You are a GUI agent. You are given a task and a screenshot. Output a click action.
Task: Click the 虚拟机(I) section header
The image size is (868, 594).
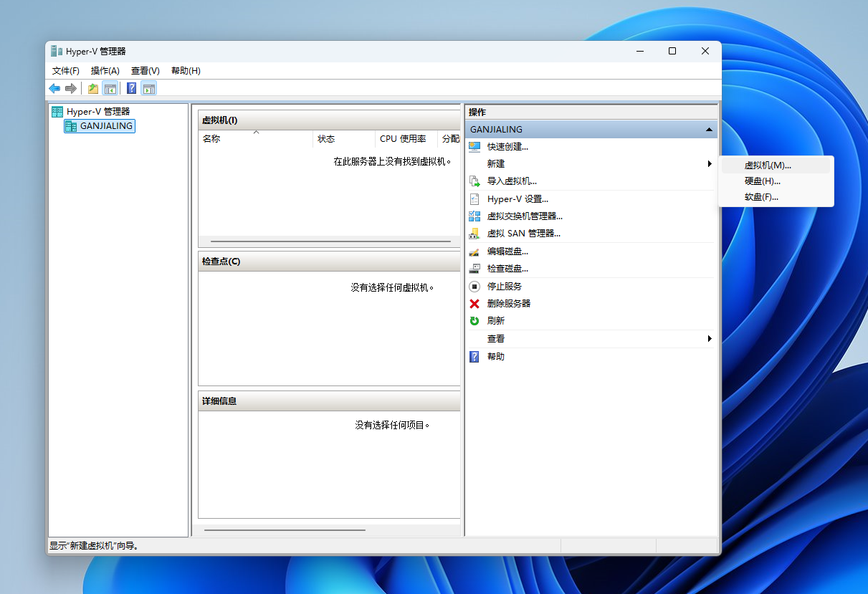[330, 120]
